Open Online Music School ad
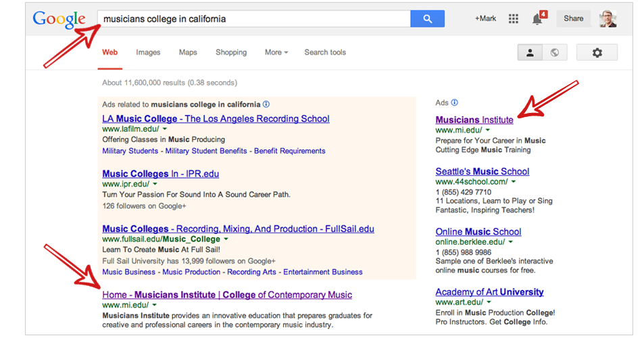 (x=478, y=232)
